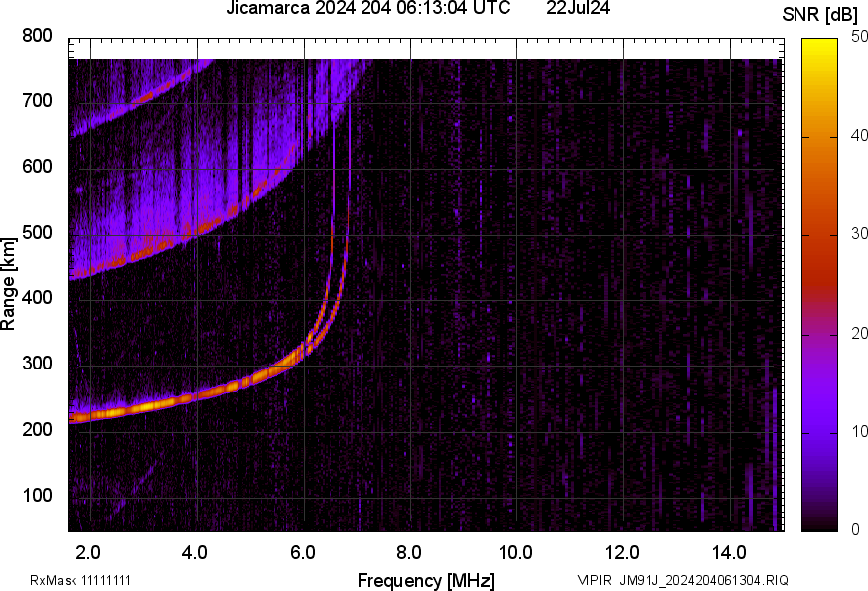
Task: Click the 2.0 frequency tick label
Action: 88,552
